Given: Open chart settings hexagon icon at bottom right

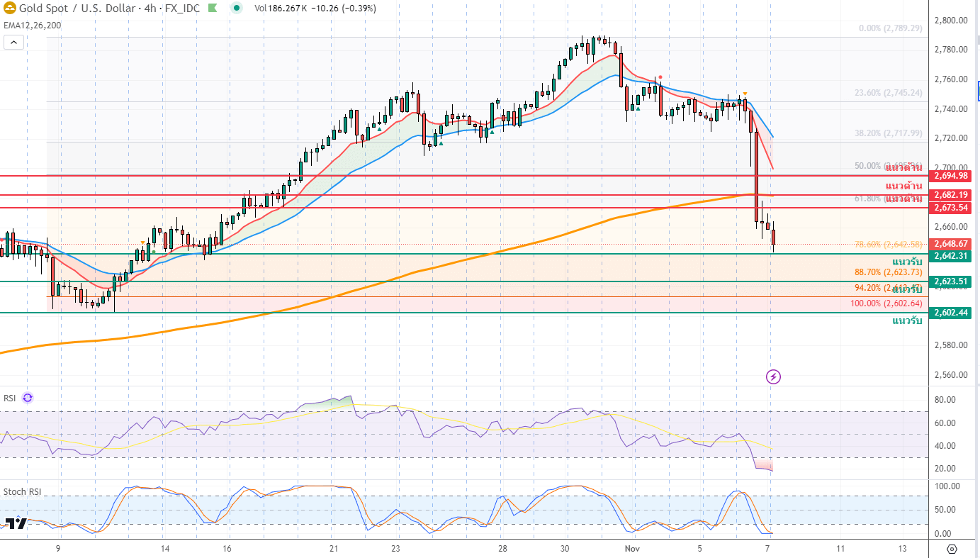Looking at the screenshot, I should (952, 549).
